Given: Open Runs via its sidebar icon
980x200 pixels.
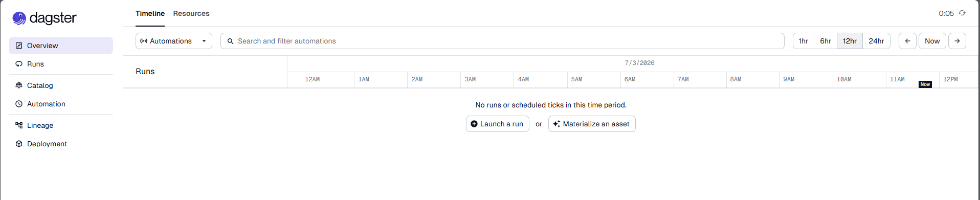Looking at the screenshot, I should [19, 64].
